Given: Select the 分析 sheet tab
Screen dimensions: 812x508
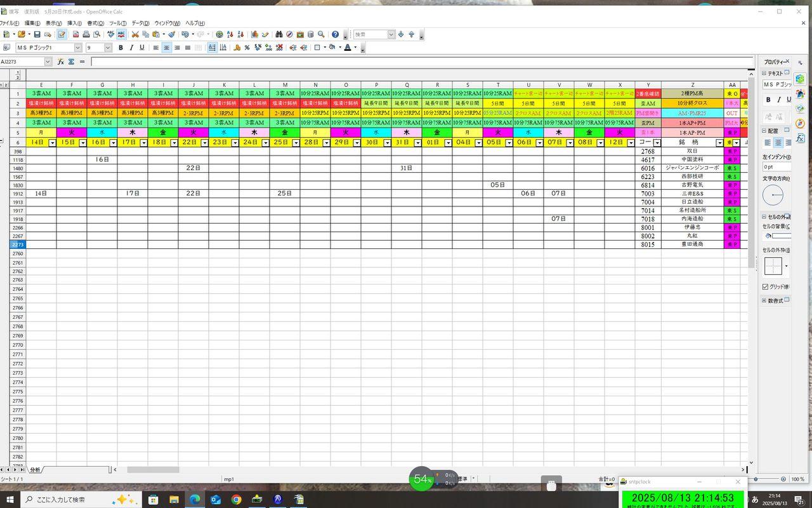Looking at the screenshot, I should [x=35, y=470].
